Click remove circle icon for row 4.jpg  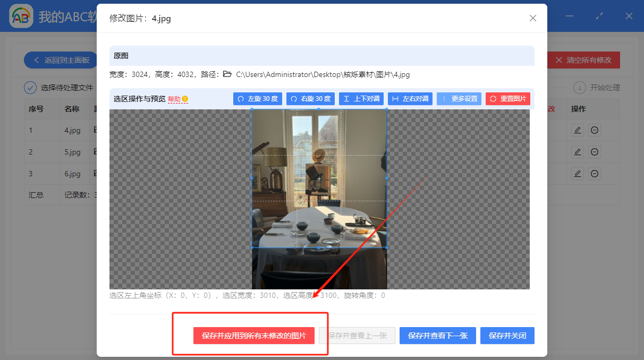[x=595, y=130]
